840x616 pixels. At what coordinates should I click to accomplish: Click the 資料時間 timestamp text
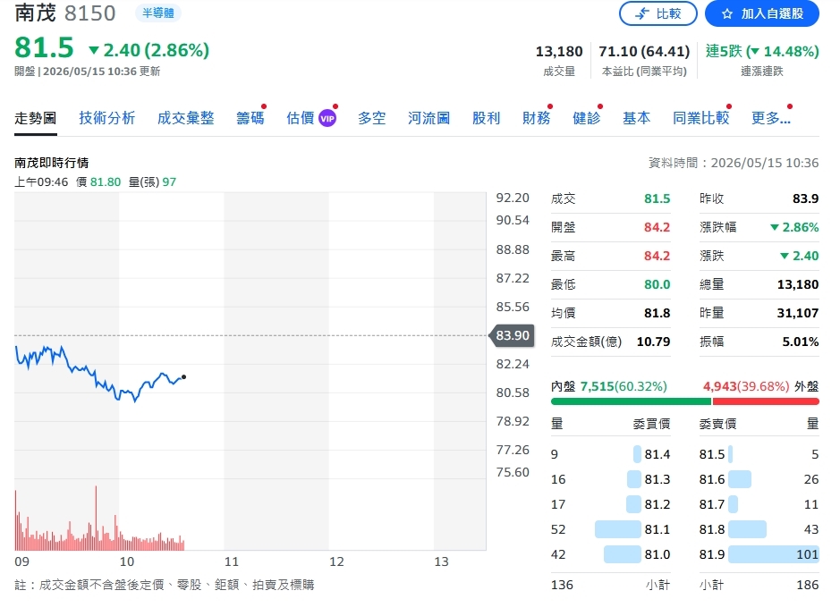tap(734, 163)
